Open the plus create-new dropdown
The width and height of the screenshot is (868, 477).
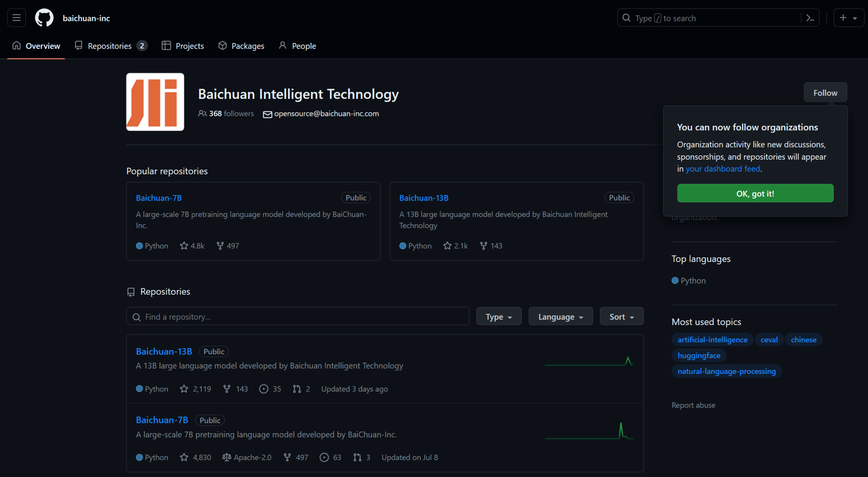coord(848,18)
